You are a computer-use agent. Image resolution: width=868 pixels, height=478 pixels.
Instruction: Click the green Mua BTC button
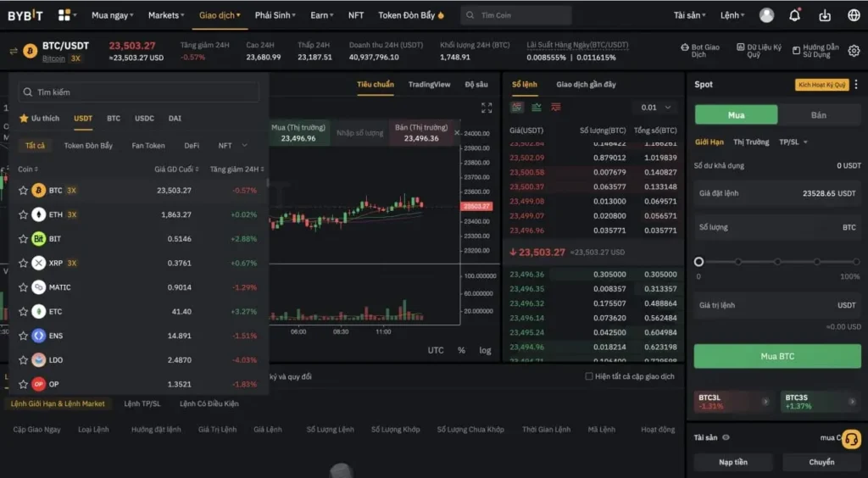[x=777, y=356]
